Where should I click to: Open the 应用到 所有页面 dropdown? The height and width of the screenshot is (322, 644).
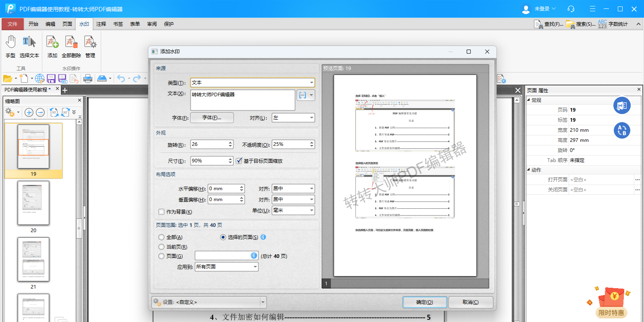(255, 267)
